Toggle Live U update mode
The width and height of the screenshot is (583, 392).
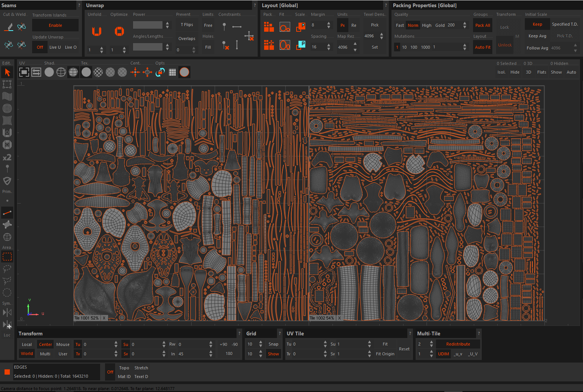[x=55, y=47]
